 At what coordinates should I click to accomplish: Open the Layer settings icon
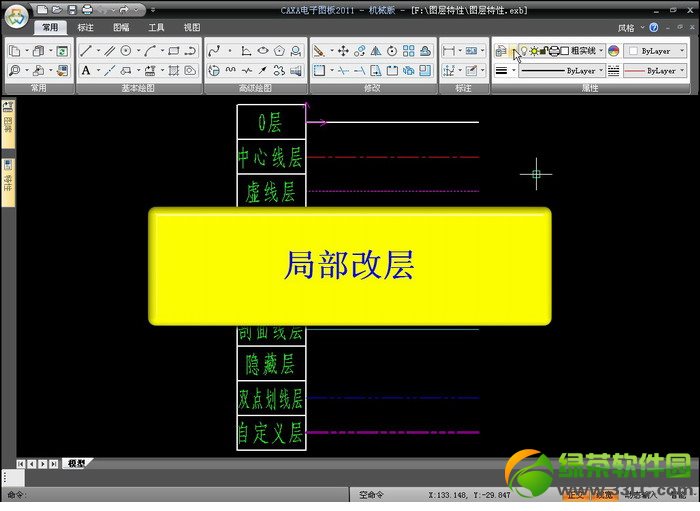[501, 51]
